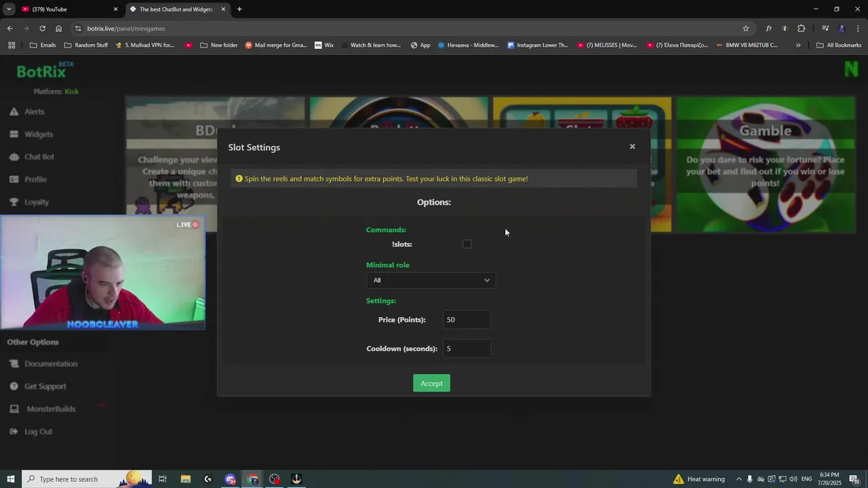Click the Cooldown (seconds) input field
Image resolution: width=868 pixels, height=488 pixels.
click(x=467, y=348)
